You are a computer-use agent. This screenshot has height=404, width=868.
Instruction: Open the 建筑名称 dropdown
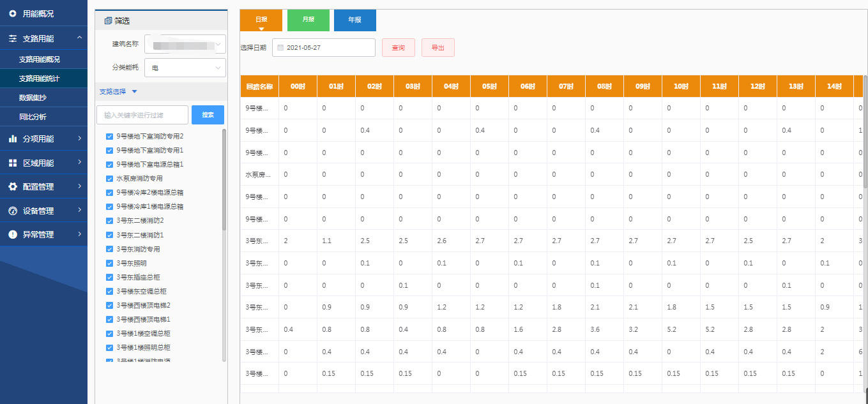click(185, 44)
